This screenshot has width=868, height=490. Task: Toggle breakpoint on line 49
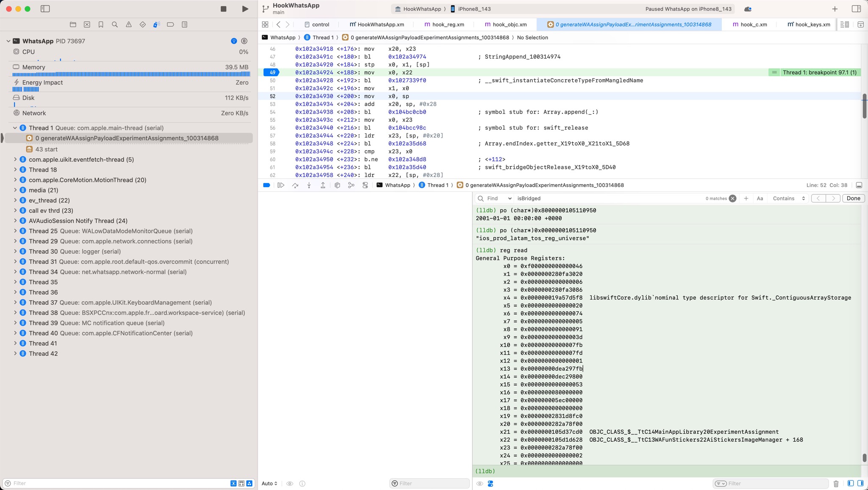272,72
